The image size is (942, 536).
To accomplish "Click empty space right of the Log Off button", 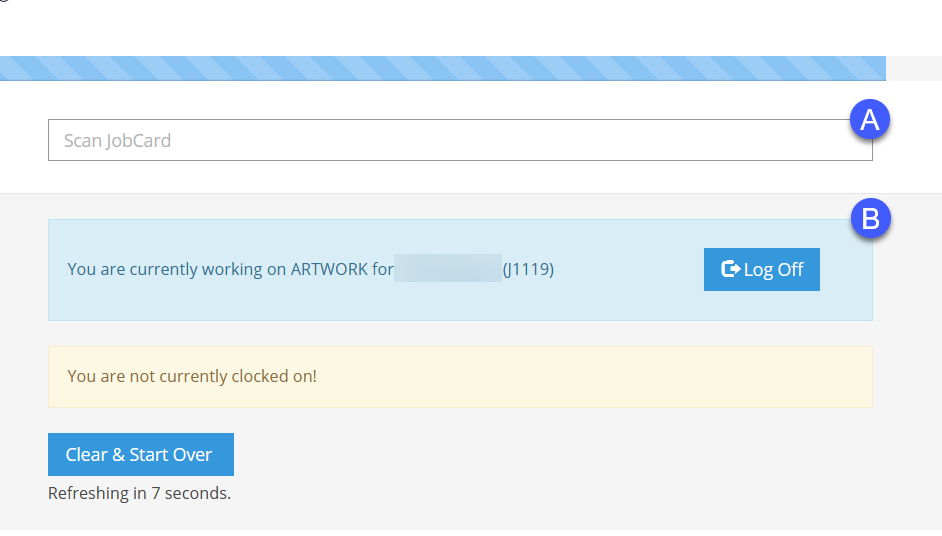I will coord(845,270).
